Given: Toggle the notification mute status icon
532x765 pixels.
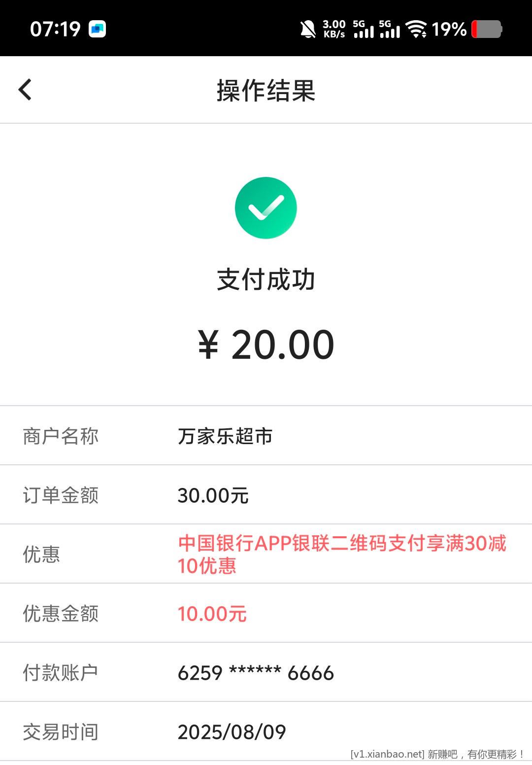Looking at the screenshot, I should tap(308, 30).
